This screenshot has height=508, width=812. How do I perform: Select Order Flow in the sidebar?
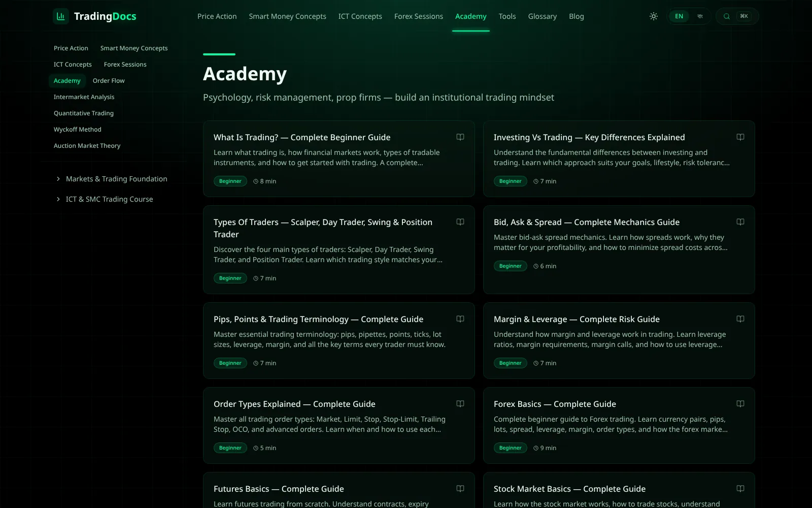[x=109, y=81]
